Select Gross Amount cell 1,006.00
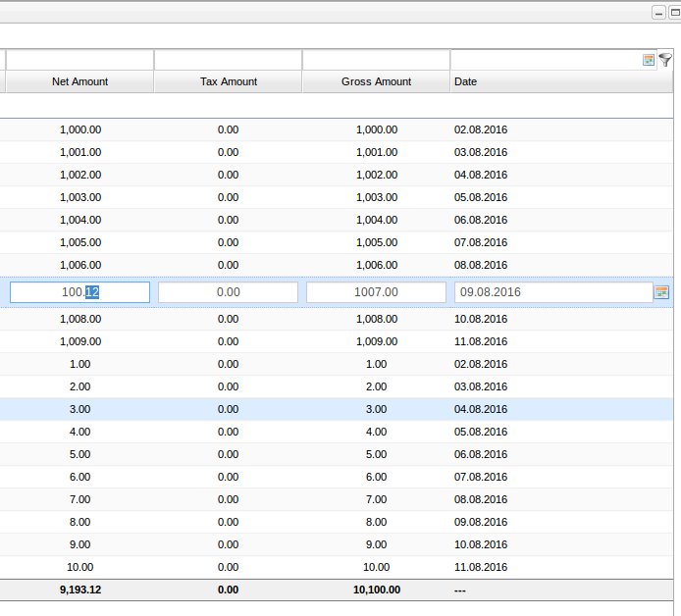Image resolution: width=681 pixels, height=616 pixels. click(x=377, y=265)
